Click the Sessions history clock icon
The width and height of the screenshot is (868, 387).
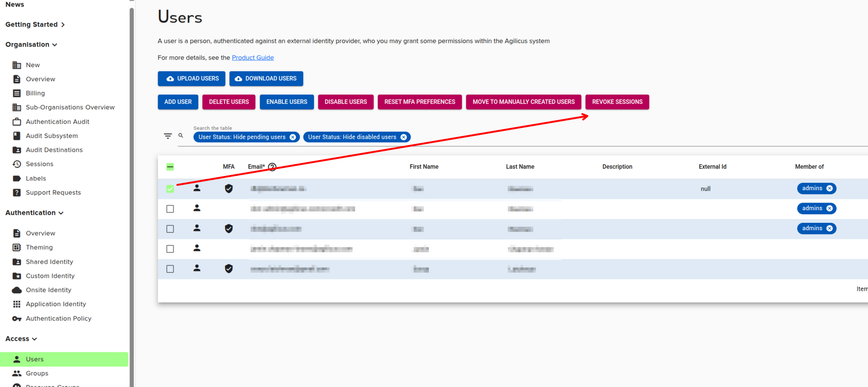click(17, 164)
